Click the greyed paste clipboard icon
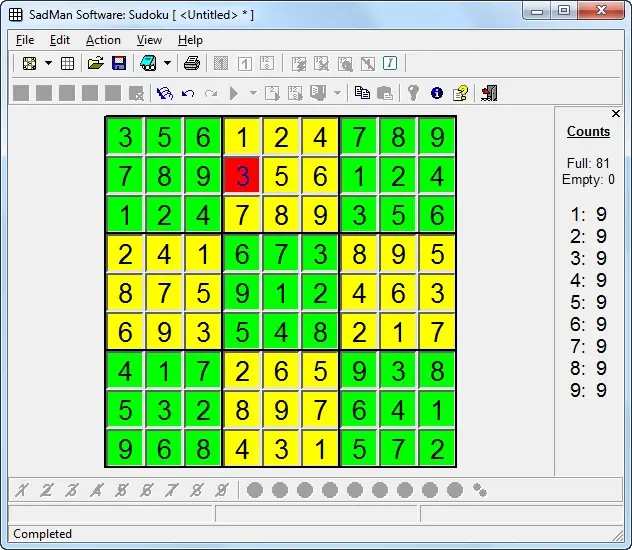 tap(385, 93)
